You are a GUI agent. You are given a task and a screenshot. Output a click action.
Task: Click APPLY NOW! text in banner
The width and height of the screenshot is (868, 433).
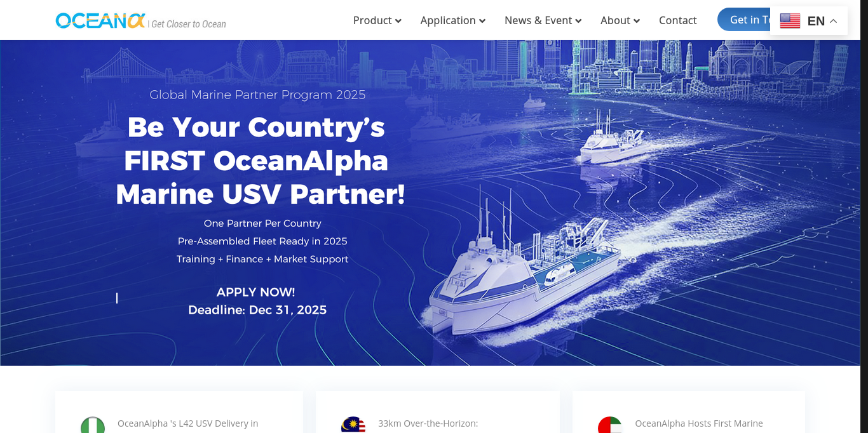tap(255, 292)
